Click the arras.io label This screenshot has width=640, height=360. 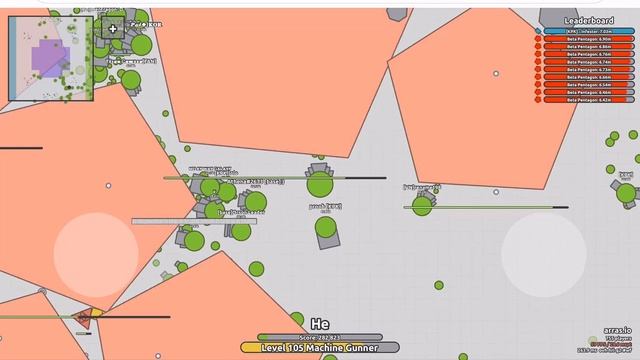(617, 331)
